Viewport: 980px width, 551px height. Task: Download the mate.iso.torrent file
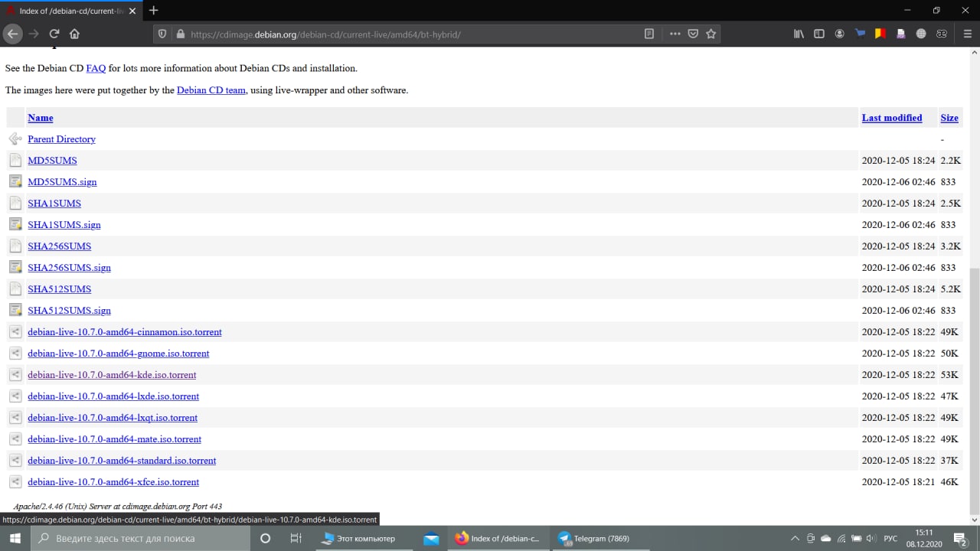115,439
